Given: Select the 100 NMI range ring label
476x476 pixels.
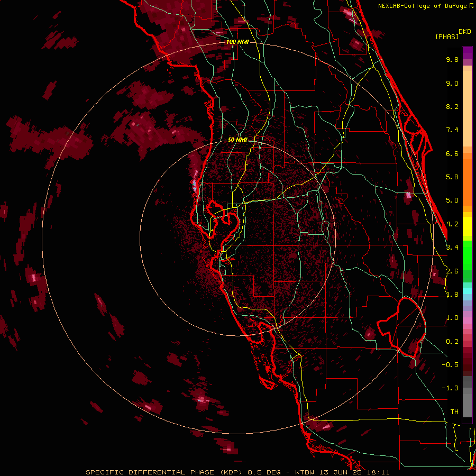Looking at the screenshot, I should click(237, 42).
